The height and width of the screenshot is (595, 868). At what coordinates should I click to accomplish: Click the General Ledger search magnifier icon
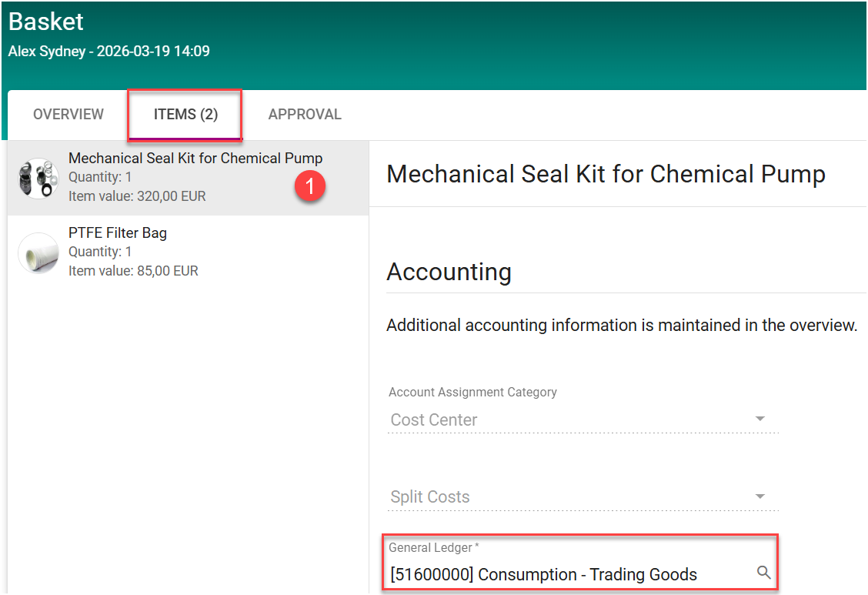coord(763,573)
